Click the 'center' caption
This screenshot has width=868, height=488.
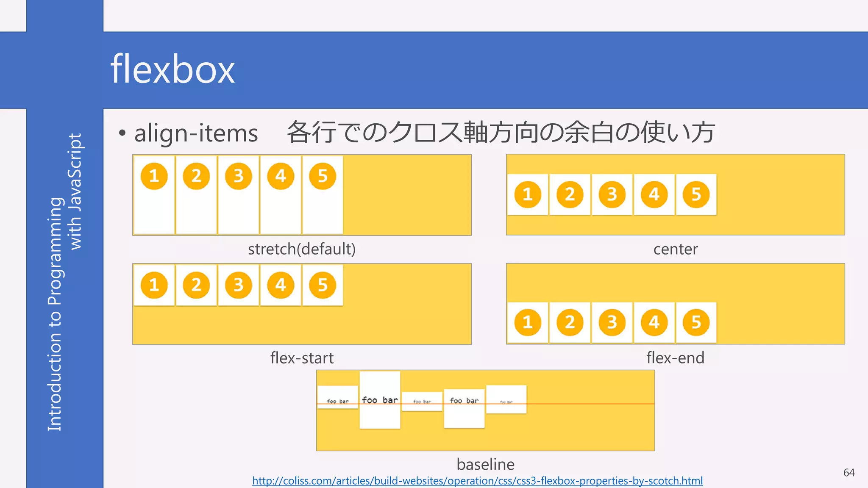click(x=676, y=249)
